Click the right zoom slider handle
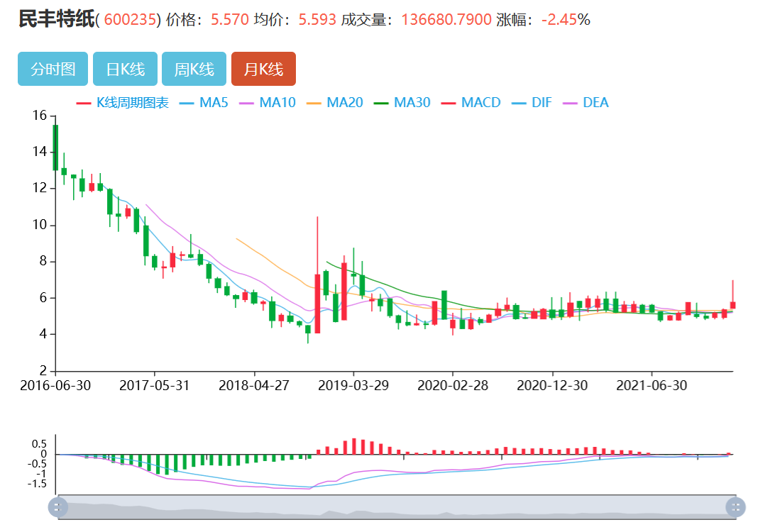The image size is (765, 532). (736, 507)
